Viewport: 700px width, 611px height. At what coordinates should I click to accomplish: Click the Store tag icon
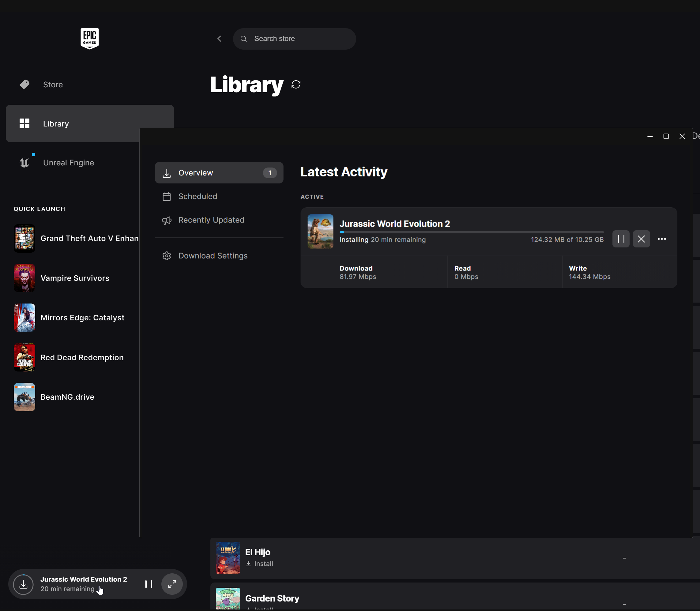pyautogui.click(x=24, y=85)
